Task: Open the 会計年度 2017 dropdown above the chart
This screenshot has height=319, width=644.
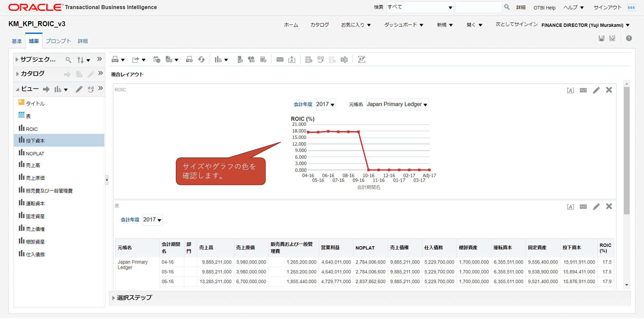Action: [x=326, y=104]
